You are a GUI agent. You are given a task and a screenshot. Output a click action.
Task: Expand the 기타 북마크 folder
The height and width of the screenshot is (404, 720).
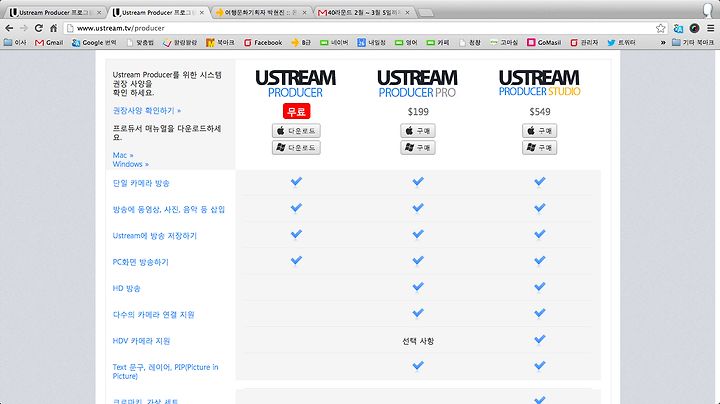pos(693,42)
